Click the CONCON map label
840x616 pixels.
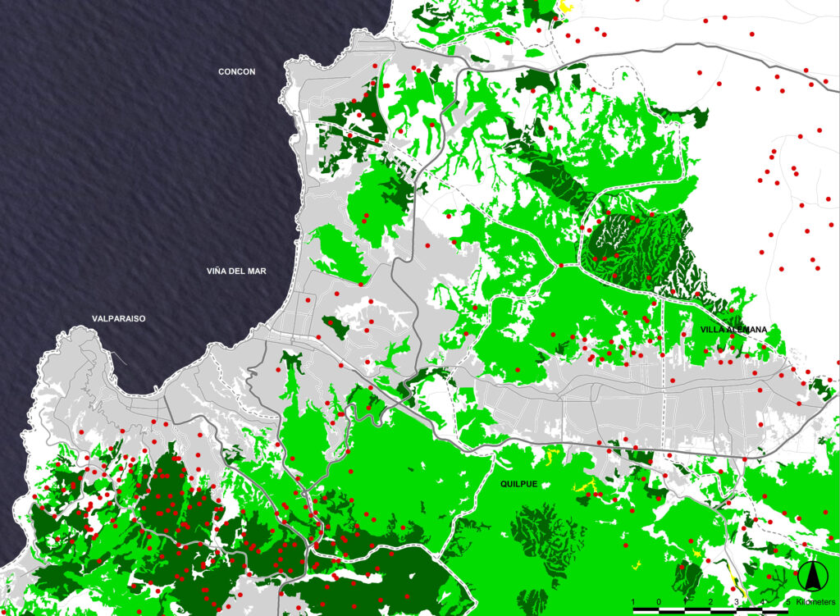click(237, 72)
